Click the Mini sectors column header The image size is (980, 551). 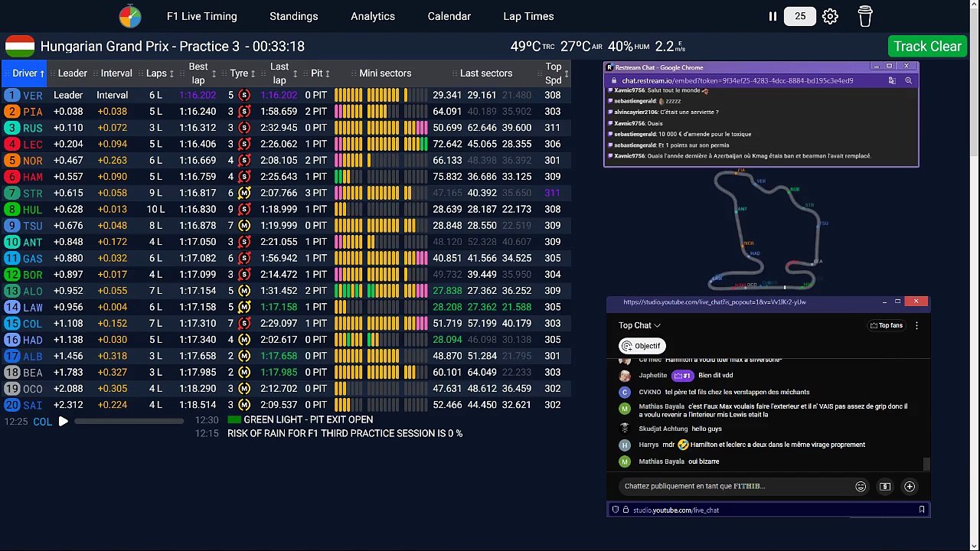[385, 73]
